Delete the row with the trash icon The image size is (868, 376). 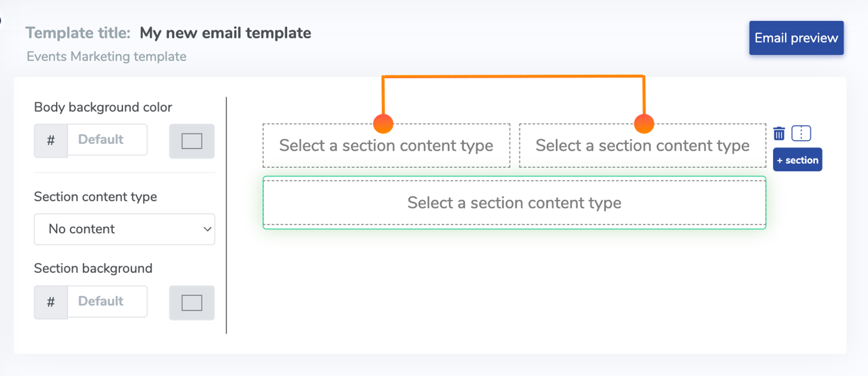(x=779, y=133)
